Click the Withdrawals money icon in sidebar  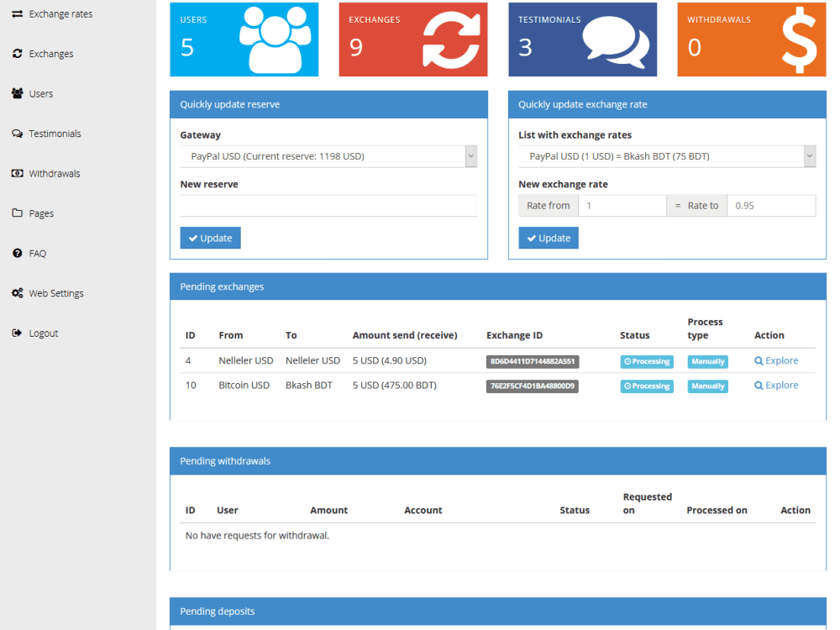point(17,173)
